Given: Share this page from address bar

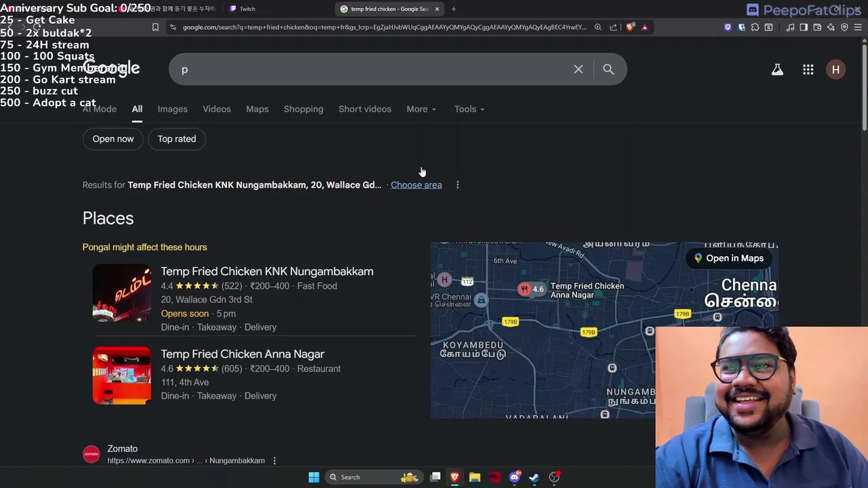Looking at the screenshot, I should [x=614, y=27].
